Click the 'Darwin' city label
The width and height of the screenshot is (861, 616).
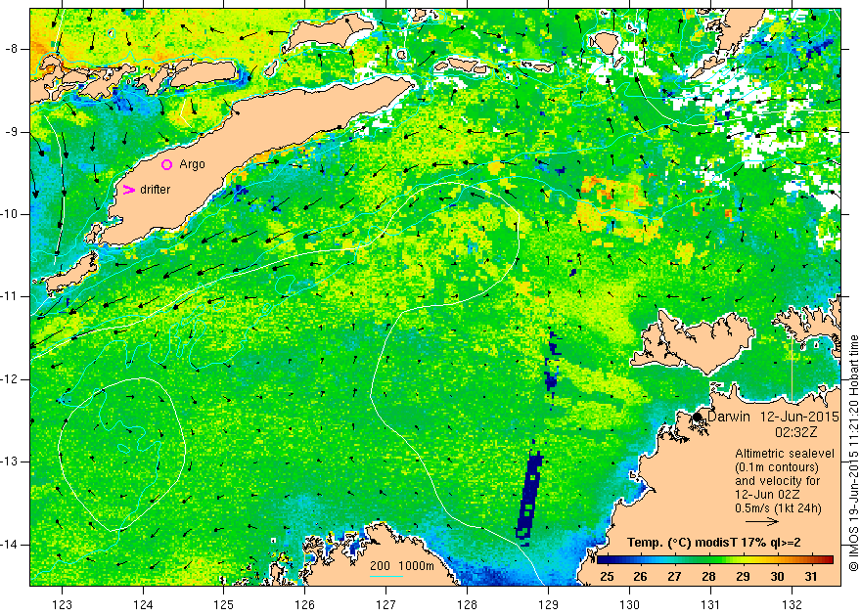click(x=729, y=417)
